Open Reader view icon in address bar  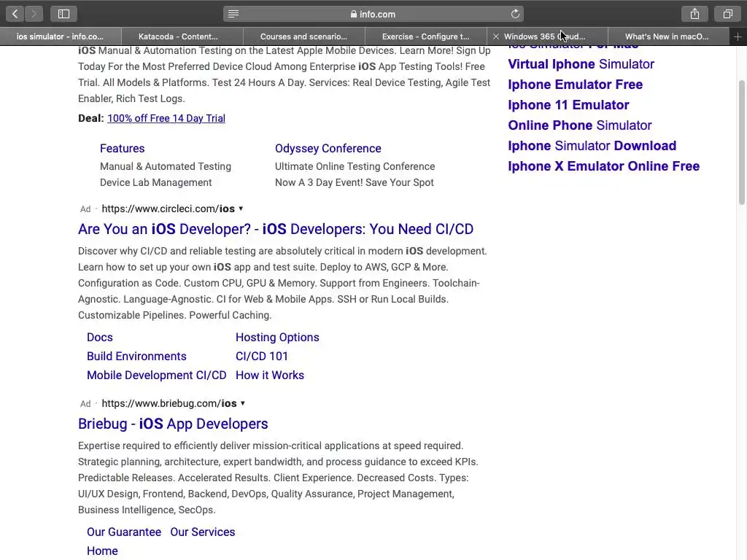tap(233, 14)
